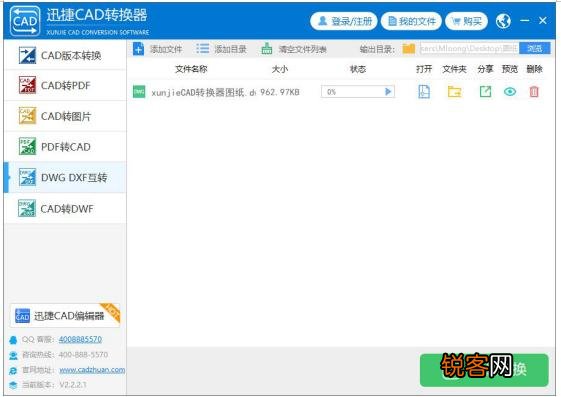Open the converted file via document icon
The image size is (561, 397).
click(424, 92)
